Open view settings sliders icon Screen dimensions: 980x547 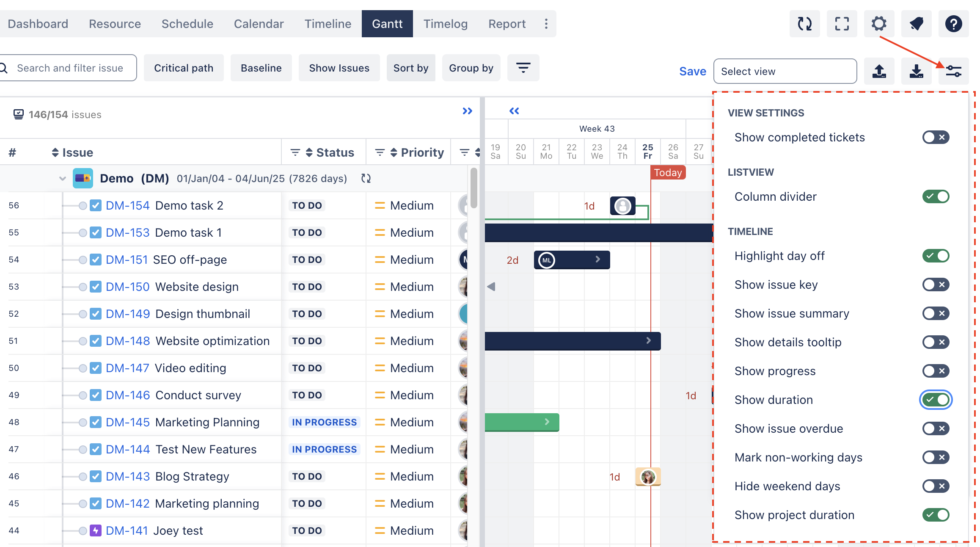(x=953, y=71)
